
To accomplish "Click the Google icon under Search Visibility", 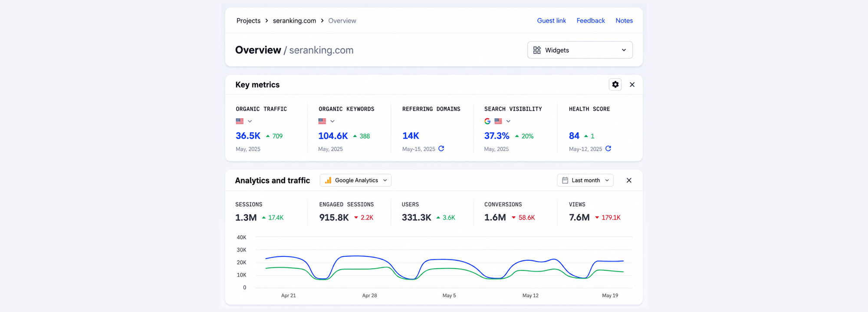I will (x=487, y=121).
